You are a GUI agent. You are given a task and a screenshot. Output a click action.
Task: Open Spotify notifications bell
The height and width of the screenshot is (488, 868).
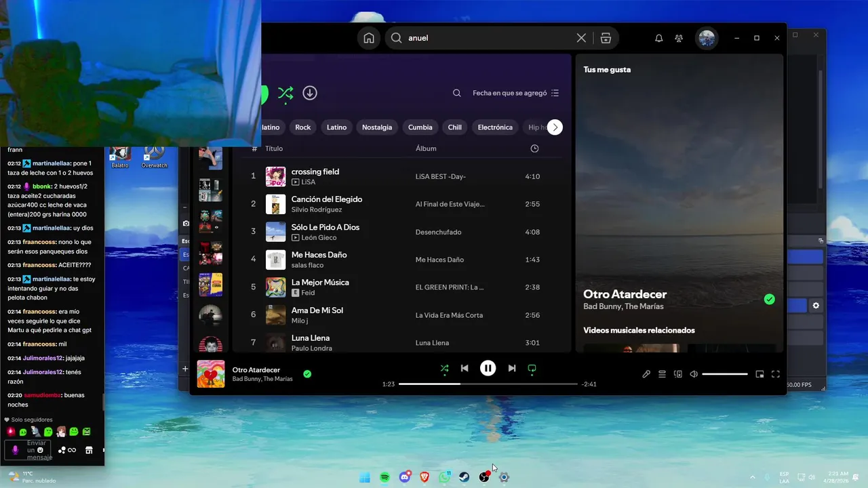coord(658,38)
